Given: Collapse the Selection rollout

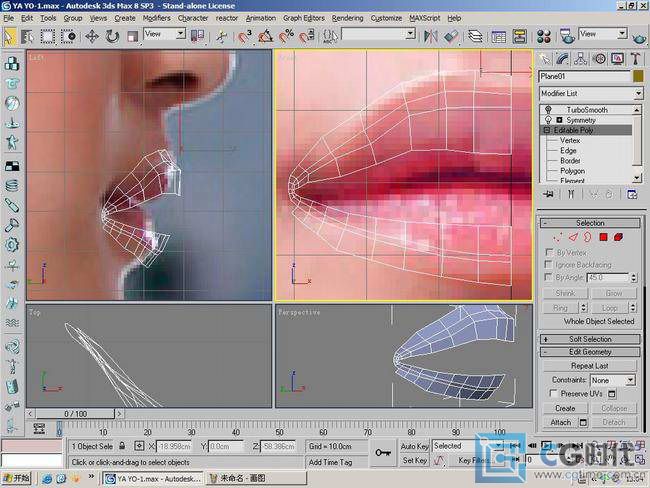Looking at the screenshot, I should 590,223.
